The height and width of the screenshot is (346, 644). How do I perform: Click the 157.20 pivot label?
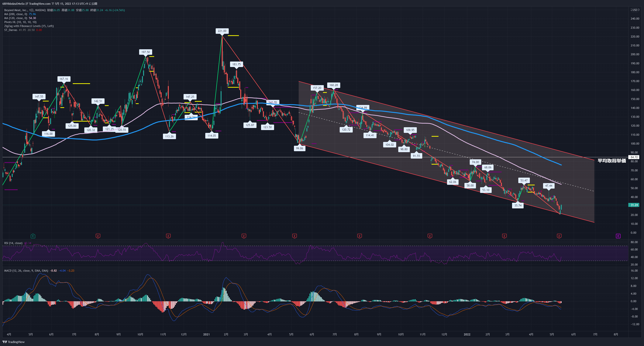coord(317,88)
